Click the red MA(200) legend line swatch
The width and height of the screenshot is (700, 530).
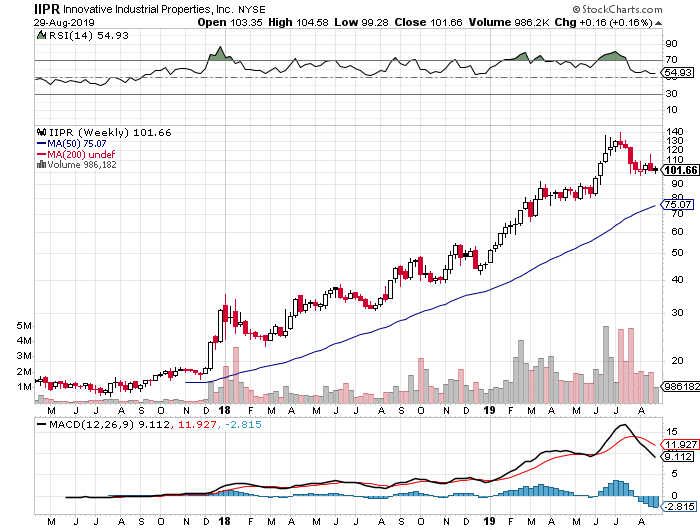coord(42,154)
